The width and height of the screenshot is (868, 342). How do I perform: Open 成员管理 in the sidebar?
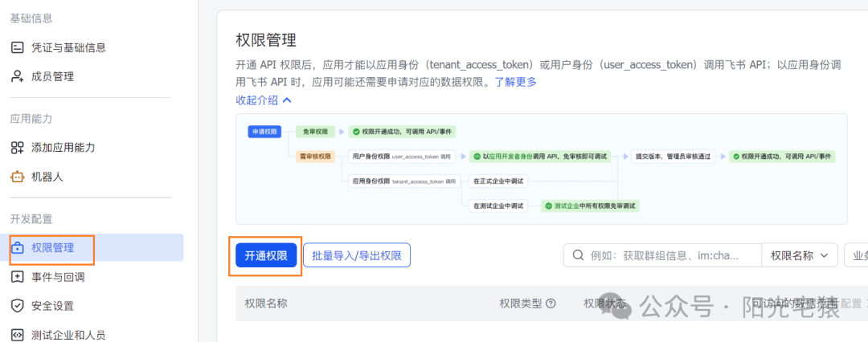pyautogui.click(x=52, y=76)
